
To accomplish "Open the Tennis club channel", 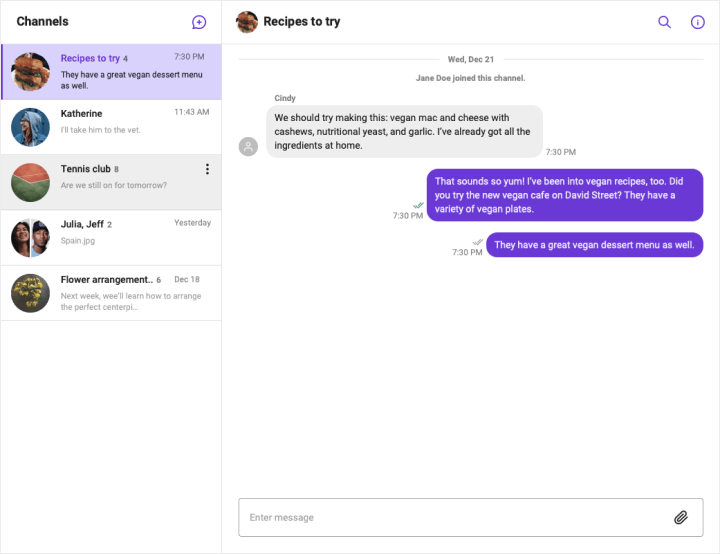I will (x=111, y=182).
